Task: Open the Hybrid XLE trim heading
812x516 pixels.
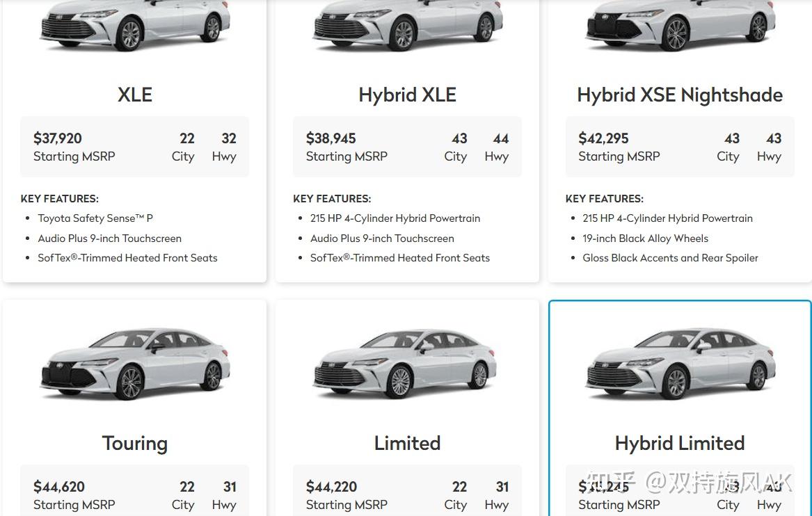Action: pos(408,95)
